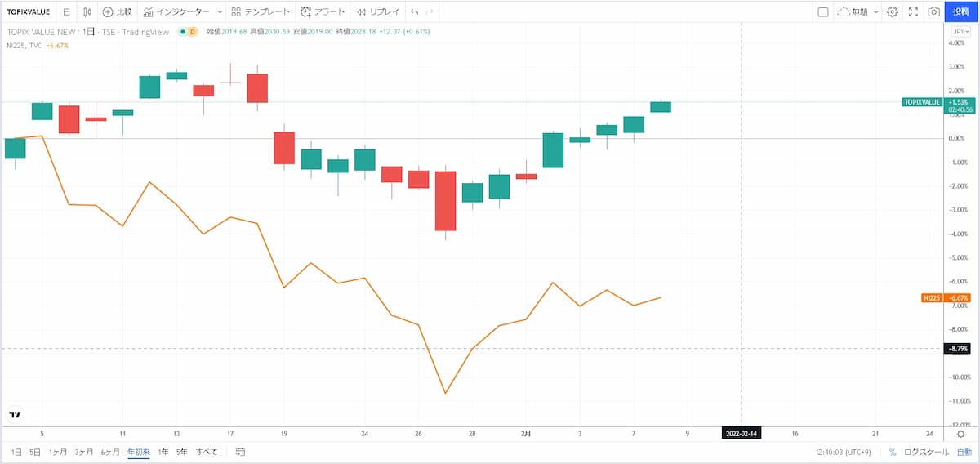The image size is (980, 464).
Task: Take a chart snapshot with camera icon
Action: (933, 12)
